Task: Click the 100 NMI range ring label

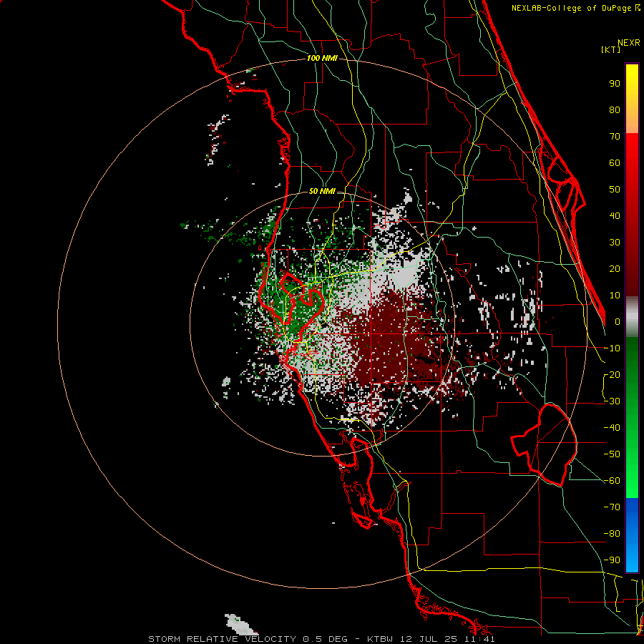Action: click(322, 58)
